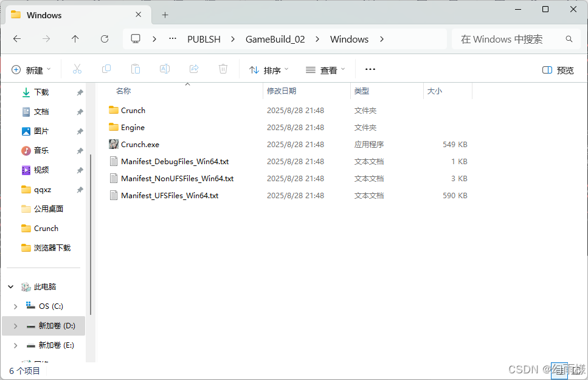Expand the 新加卷 (D:) drive node
The height and width of the screenshot is (380, 588).
(15, 326)
